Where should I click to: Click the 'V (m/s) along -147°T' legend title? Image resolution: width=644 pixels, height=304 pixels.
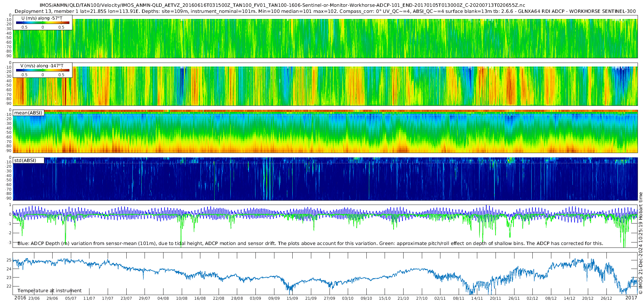[42, 66]
